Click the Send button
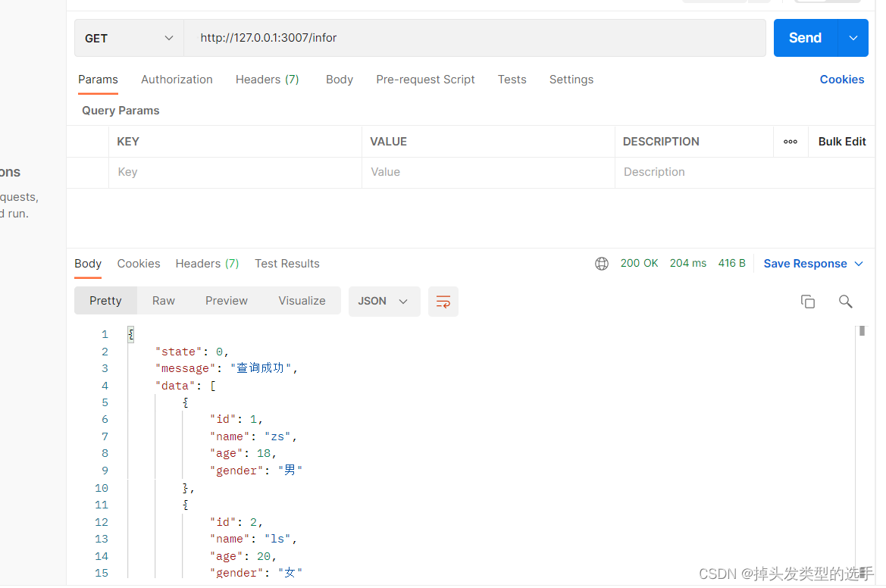886x588 pixels. pos(805,37)
